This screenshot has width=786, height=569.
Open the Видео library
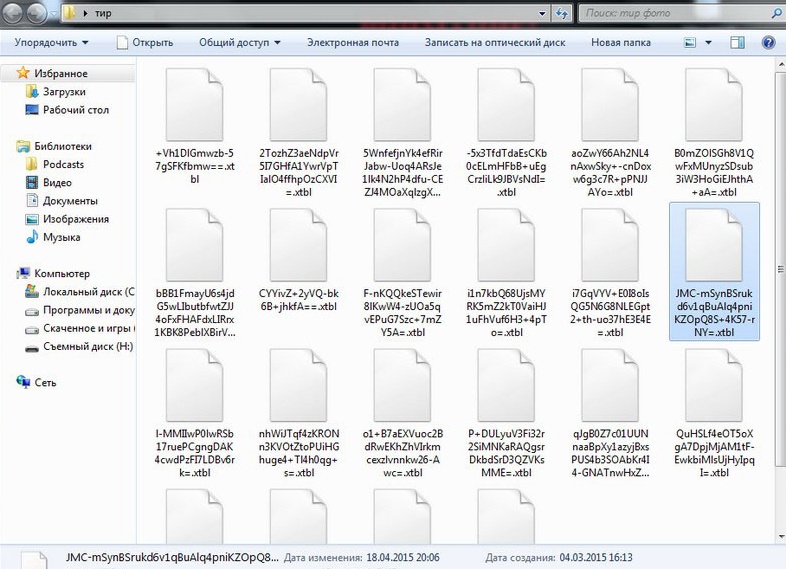click(x=57, y=182)
